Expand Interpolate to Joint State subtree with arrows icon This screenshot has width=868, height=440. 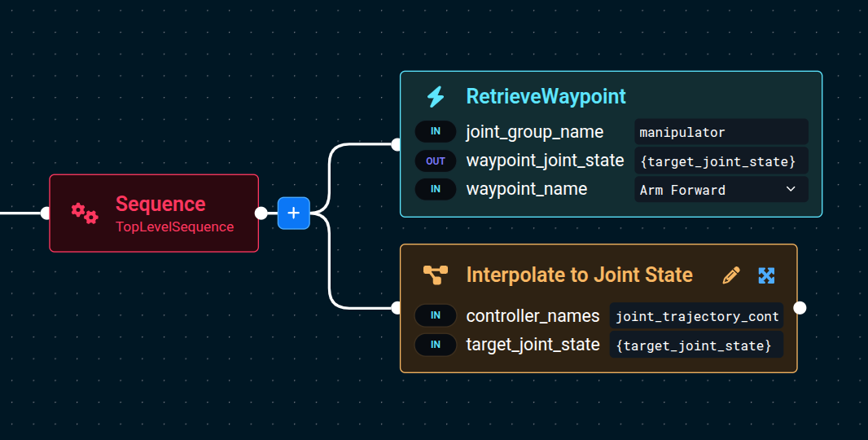(766, 275)
